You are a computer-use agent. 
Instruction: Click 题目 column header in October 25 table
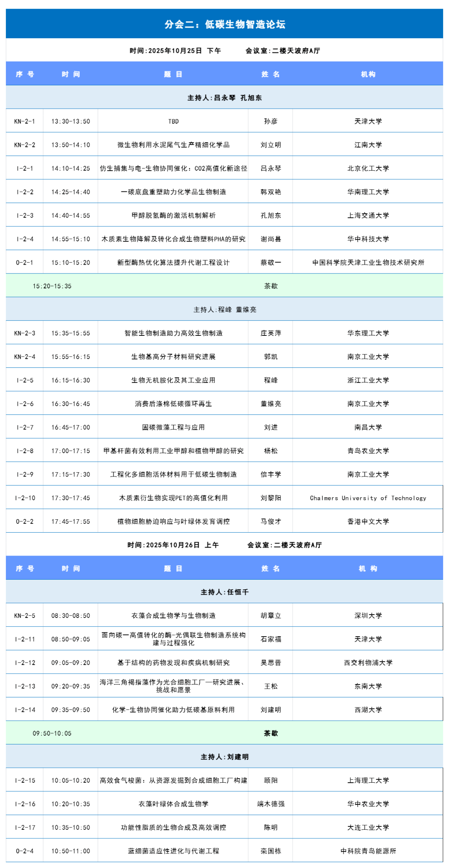click(173, 74)
